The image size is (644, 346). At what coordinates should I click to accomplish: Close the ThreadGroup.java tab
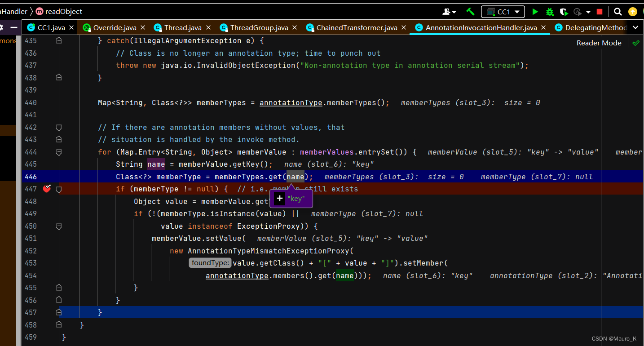coord(295,27)
